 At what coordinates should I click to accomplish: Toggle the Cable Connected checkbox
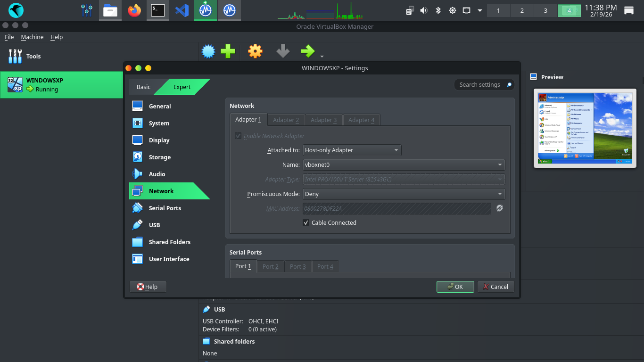[306, 223]
